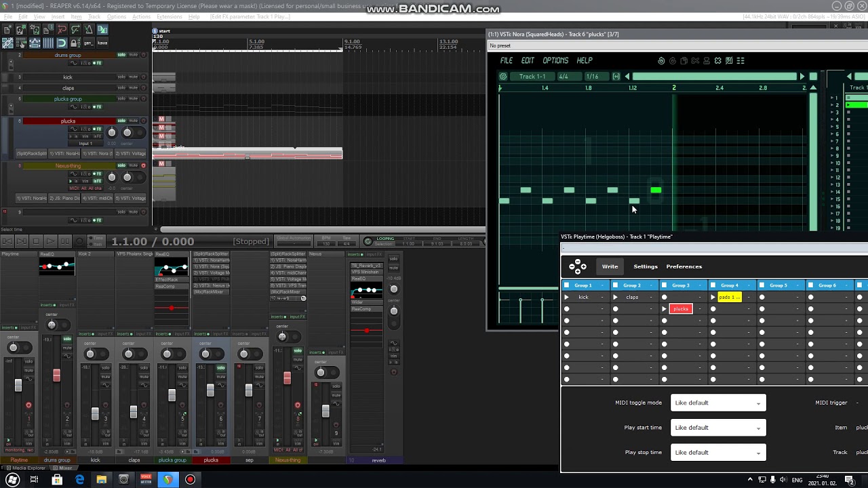Screen dimensions: 868x488
Task: Click the Windows Start button
Action: (13, 479)
